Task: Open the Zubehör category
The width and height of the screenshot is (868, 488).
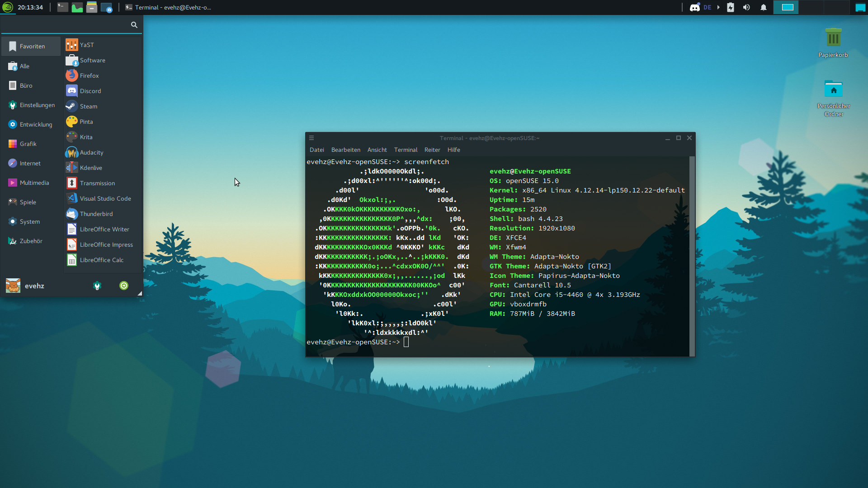Action: 31,241
